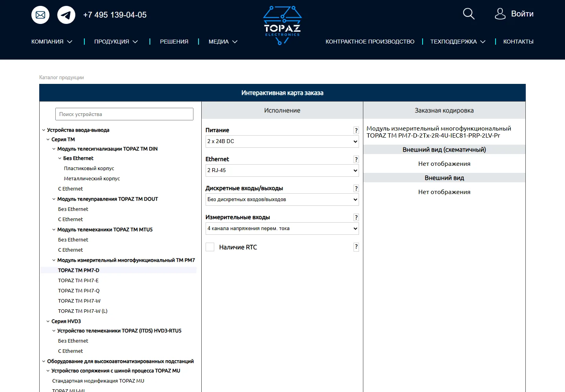Collapse Модуль телеуправления TOPAZ TM DOUT

[x=54, y=199]
